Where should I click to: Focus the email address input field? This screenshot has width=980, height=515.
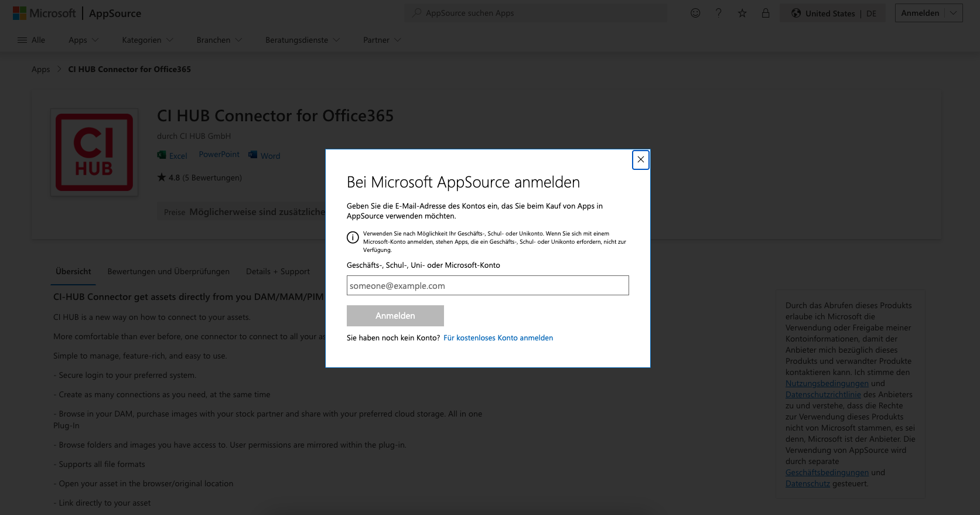click(x=488, y=285)
